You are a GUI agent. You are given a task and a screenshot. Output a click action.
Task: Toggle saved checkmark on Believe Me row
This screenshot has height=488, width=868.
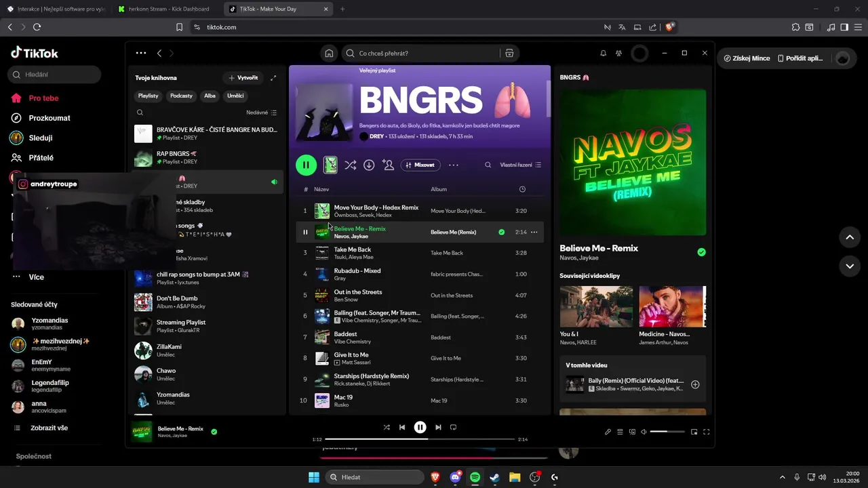point(502,232)
